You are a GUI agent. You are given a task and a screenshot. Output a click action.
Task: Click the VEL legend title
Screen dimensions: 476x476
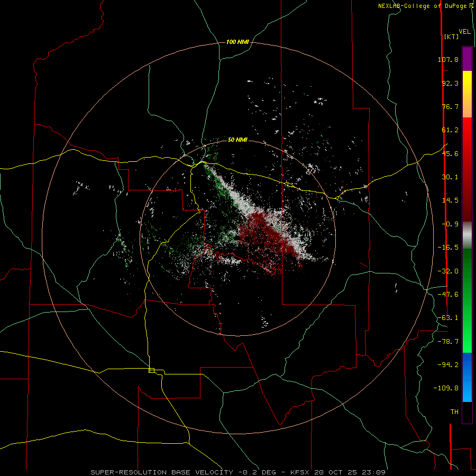[464, 32]
